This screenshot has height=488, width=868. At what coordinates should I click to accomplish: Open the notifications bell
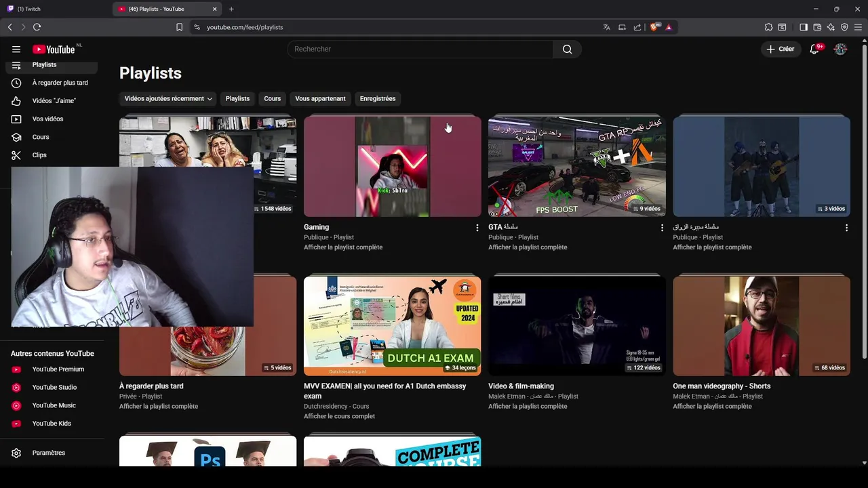(x=814, y=49)
